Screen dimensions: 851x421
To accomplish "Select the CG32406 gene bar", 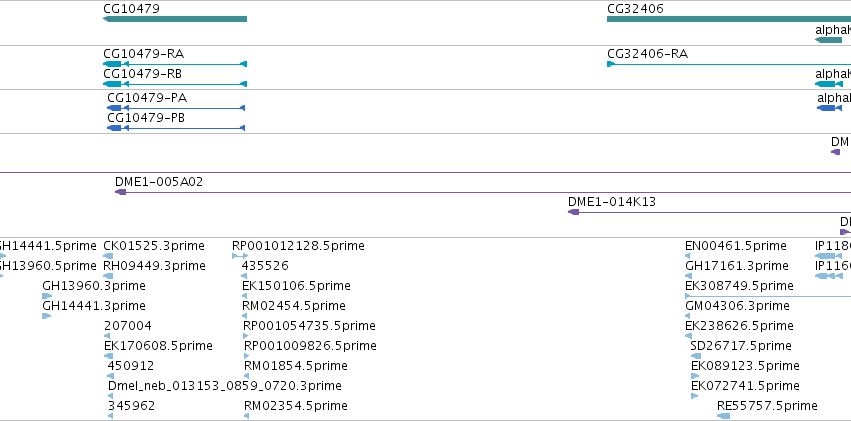I will (729, 19).
